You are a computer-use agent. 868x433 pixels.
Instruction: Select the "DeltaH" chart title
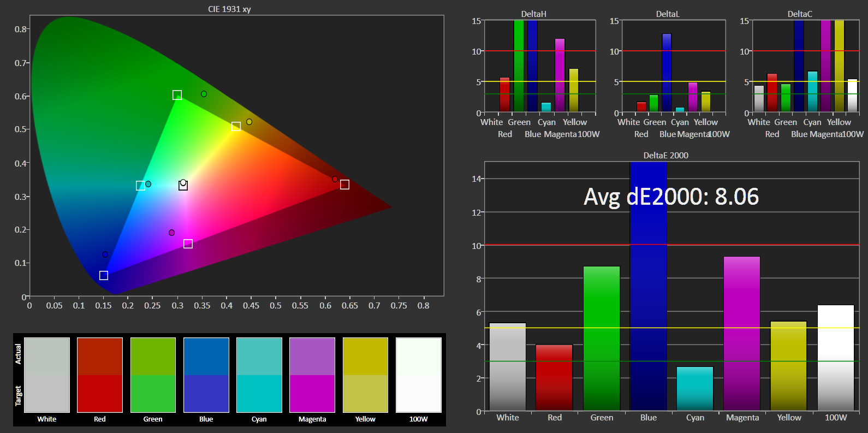coord(534,14)
